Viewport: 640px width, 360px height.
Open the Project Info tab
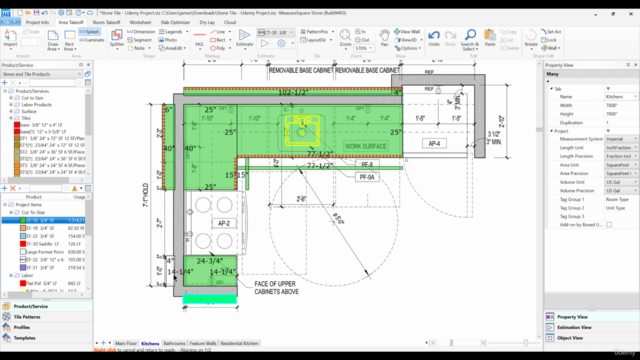37,22
